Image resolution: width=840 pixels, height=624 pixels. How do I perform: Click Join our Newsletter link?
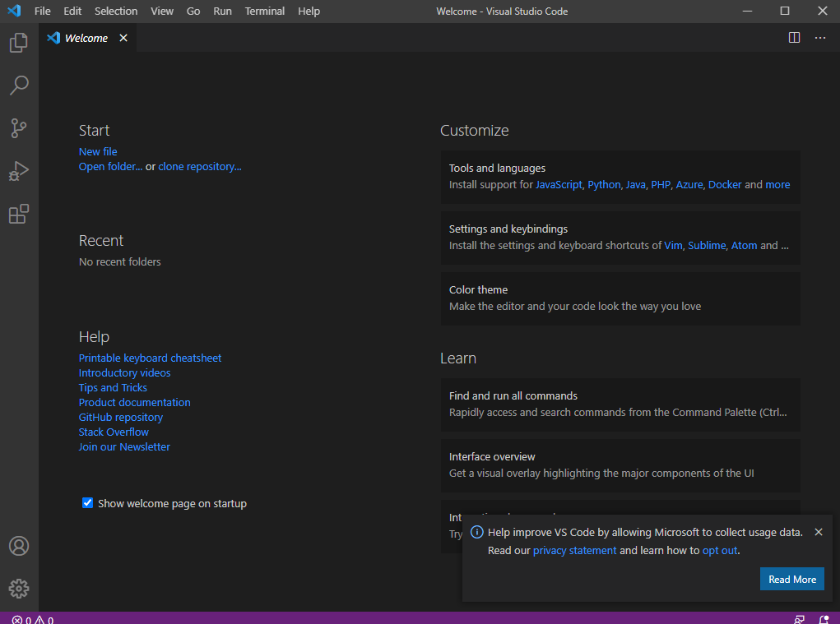click(x=124, y=447)
